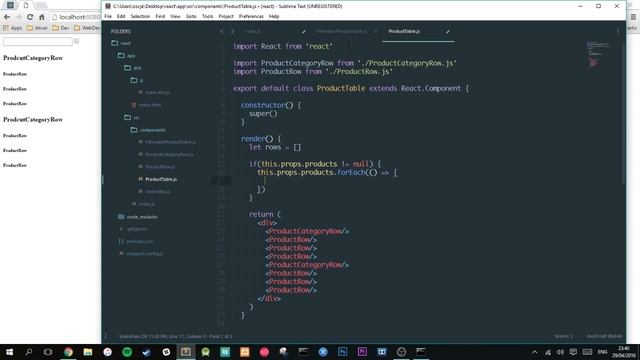Open Premiere Pro from the taskbar
This screenshot has width=640, height=360.
[362, 352]
